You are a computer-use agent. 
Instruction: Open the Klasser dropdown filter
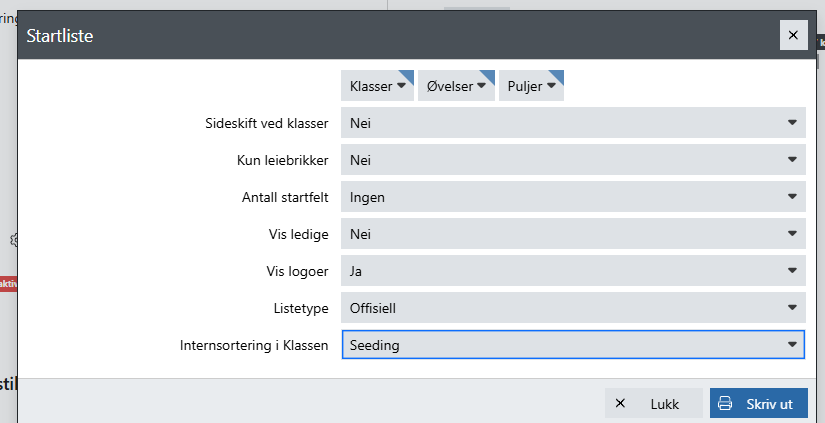[377, 86]
